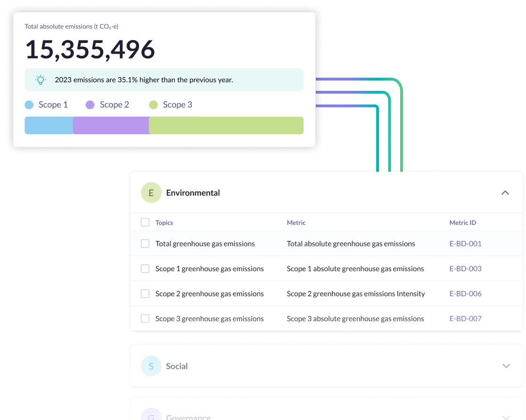This screenshot has height=420, width=526.
Task: Select the purple Scope 2 bar segment
Action: coord(111,125)
